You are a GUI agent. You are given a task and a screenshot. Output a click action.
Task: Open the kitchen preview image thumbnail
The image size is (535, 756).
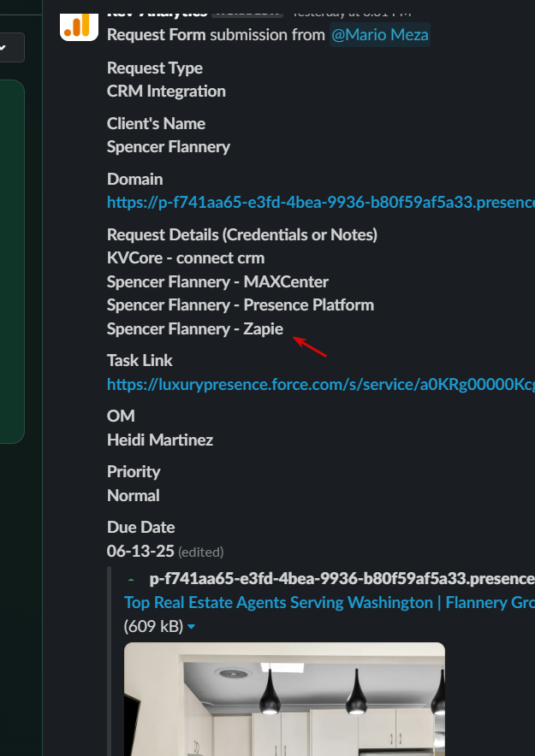[x=285, y=699]
